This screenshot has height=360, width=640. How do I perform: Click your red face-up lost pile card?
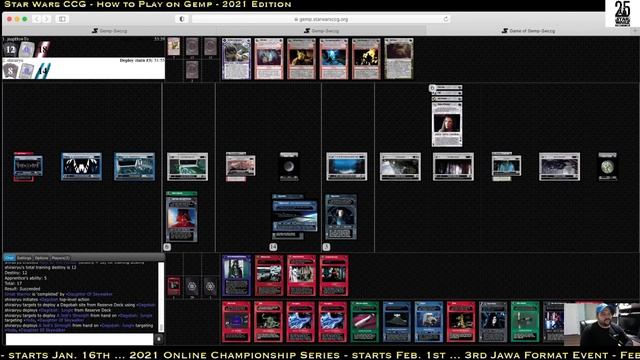click(x=174, y=286)
